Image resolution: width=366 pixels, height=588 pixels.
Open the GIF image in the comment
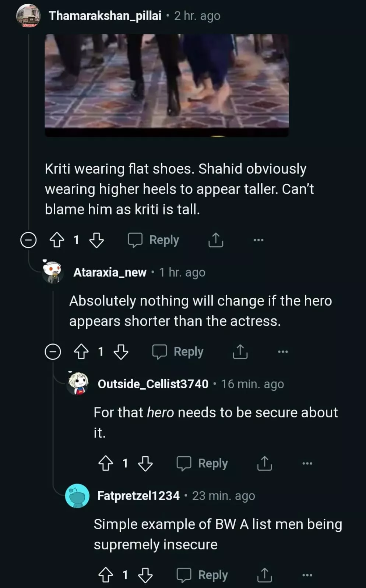[x=166, y=85]
